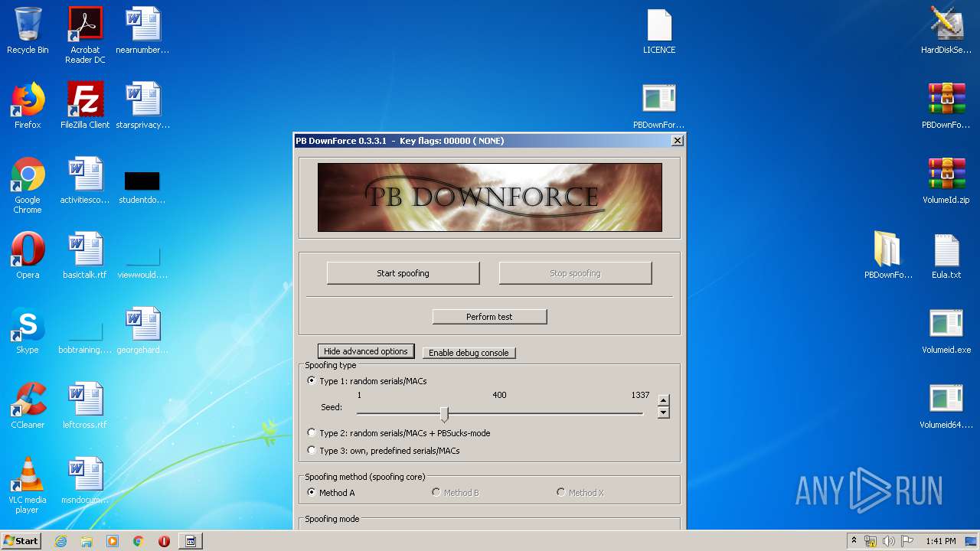Open FileZilla Client shortcut
The image size is (980, 551).
[x=85, y=106]
